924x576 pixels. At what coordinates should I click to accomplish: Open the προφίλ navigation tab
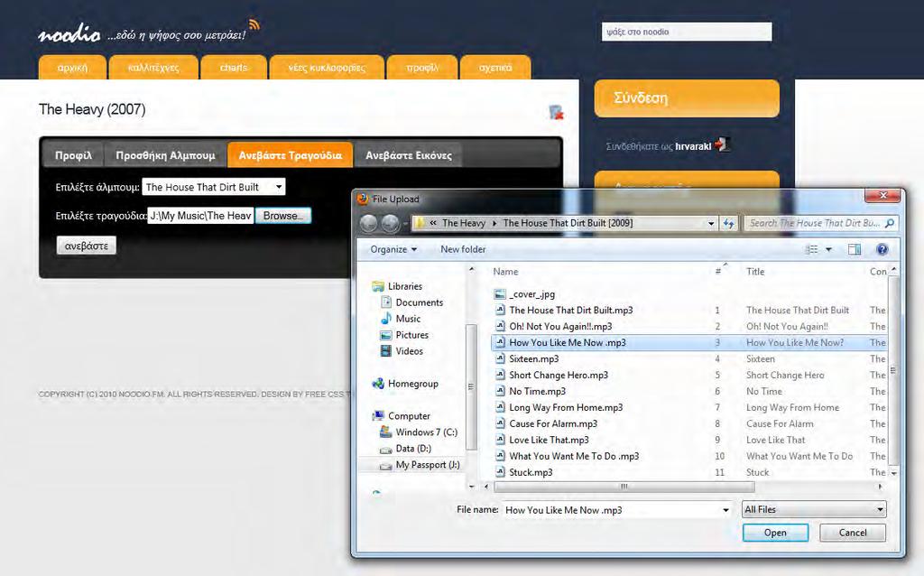[x=422, y=67]
